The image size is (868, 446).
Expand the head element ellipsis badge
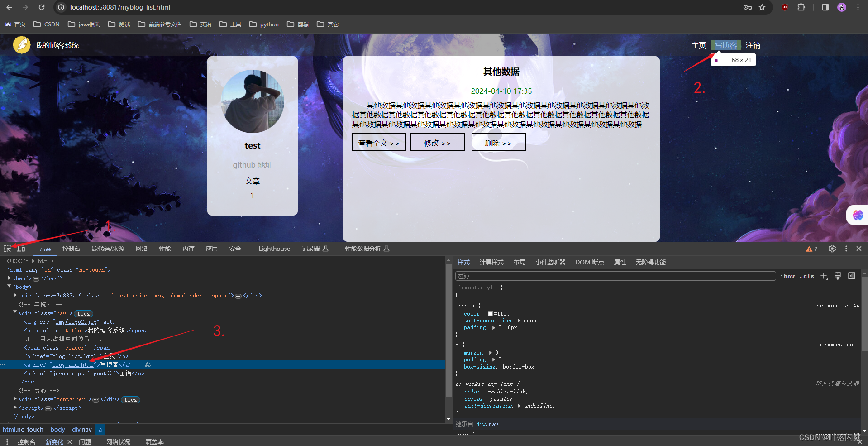click(36, 279)
